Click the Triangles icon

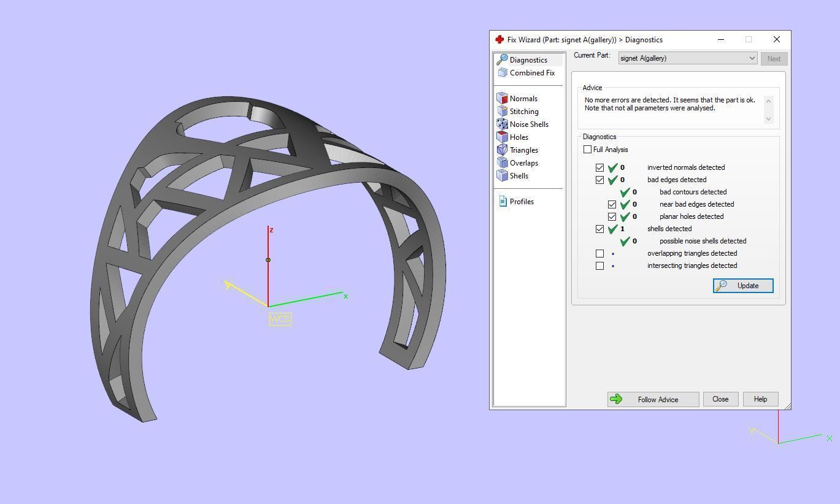pyautogui.click(x=502, y=150)
